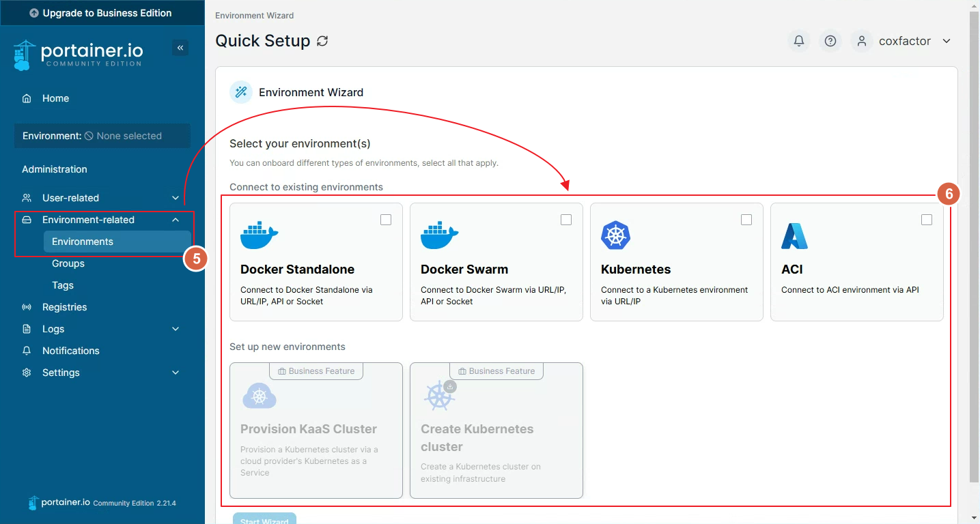
Task: Click the Create Kubernetes cluster card title
Action: (x=477, y=438)
